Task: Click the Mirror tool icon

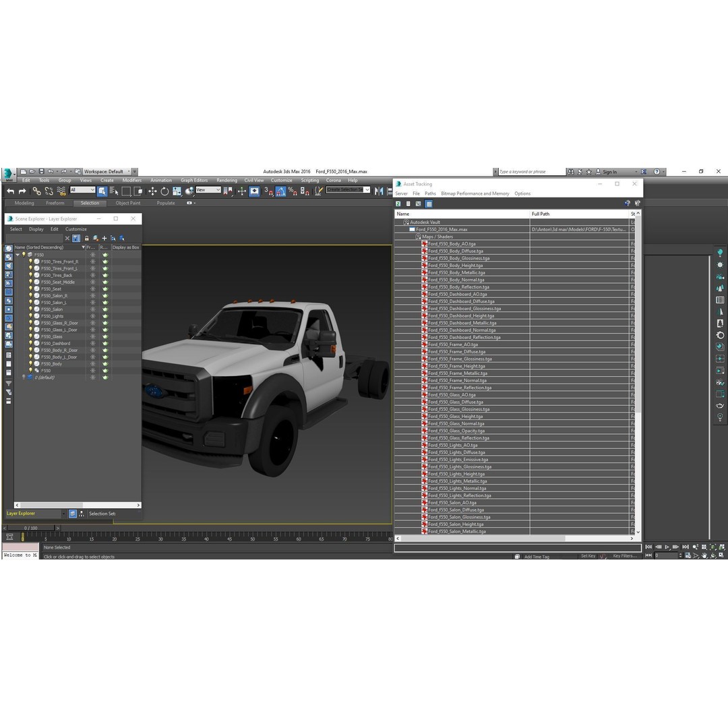Action: coord(379,191)
